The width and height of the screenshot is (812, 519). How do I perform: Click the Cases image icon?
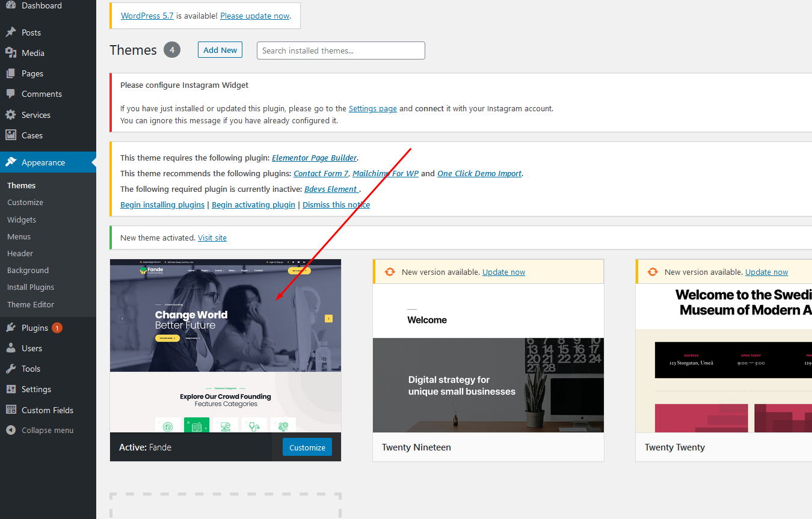pyautogui.click(x=11, y=135)
